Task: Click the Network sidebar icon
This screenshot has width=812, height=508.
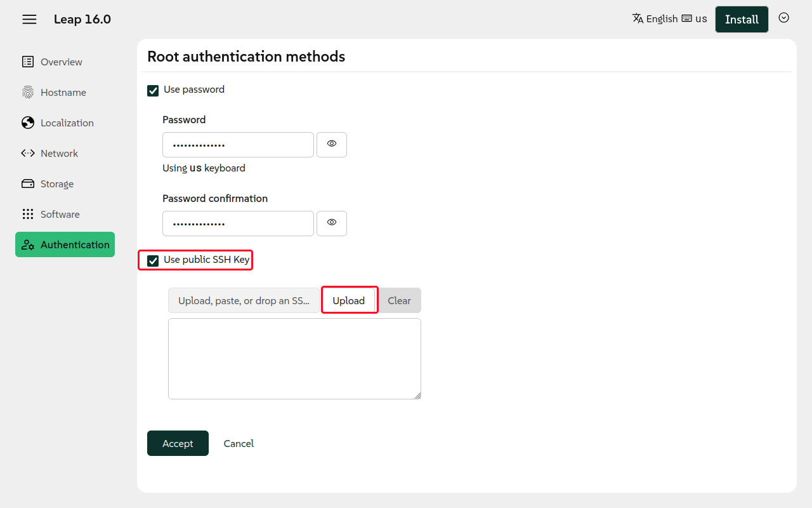Action: pos(28,153)
